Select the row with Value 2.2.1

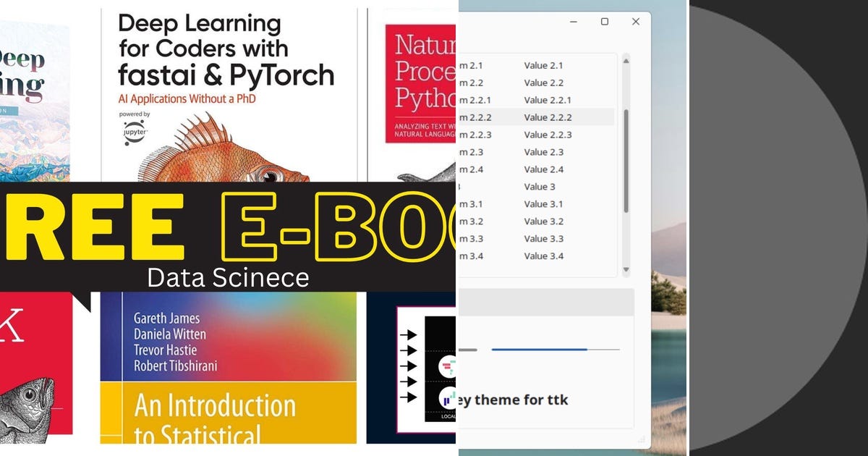click(x=536, y=100)
